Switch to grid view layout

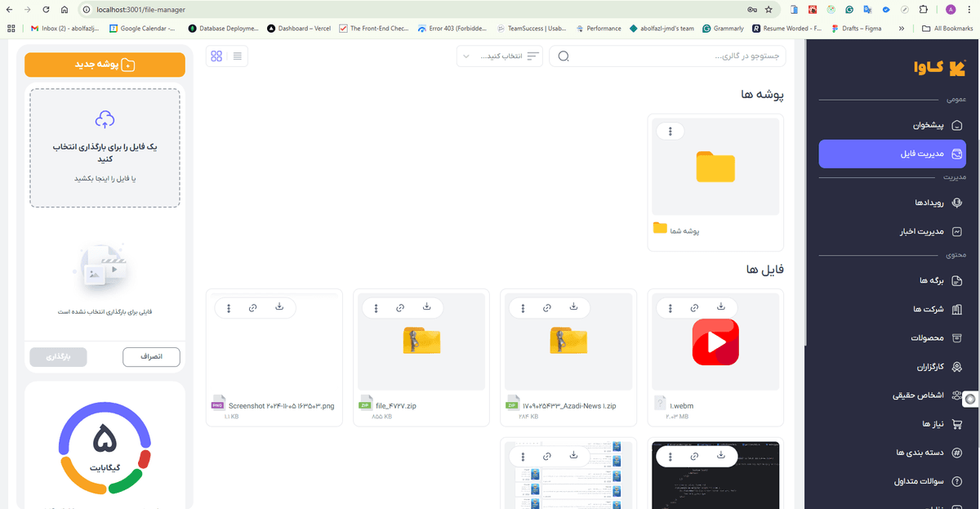pos(216,56)
